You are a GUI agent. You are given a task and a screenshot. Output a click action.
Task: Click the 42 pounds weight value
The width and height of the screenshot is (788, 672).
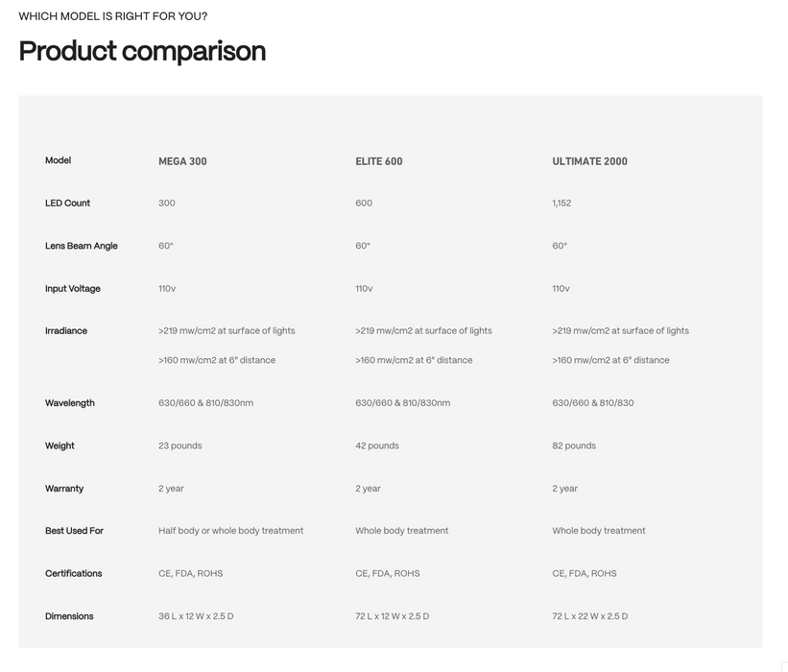(377, 445)
